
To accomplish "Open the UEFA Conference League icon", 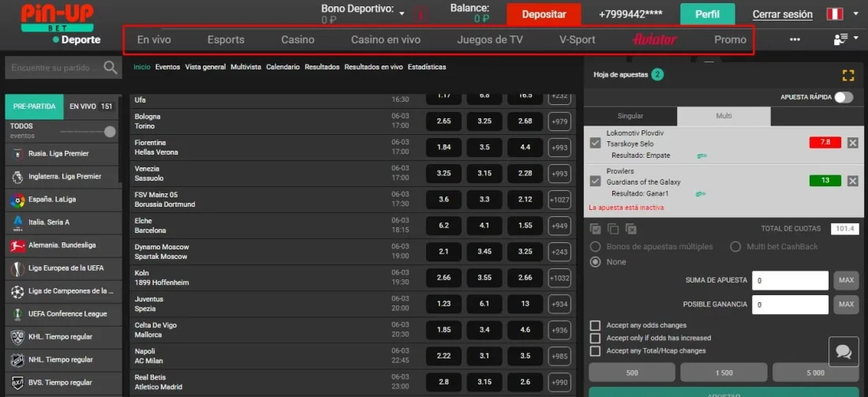I will point(17,314).
